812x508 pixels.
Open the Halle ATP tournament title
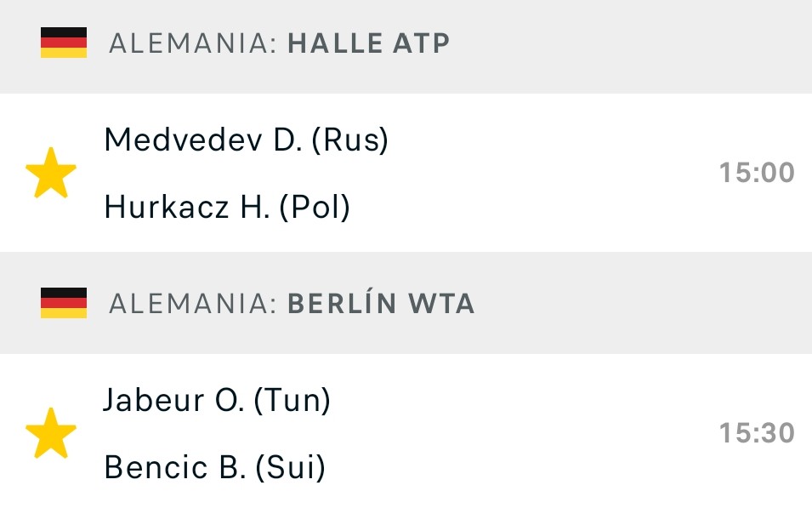pyautogui.click(x=368, y=43)
